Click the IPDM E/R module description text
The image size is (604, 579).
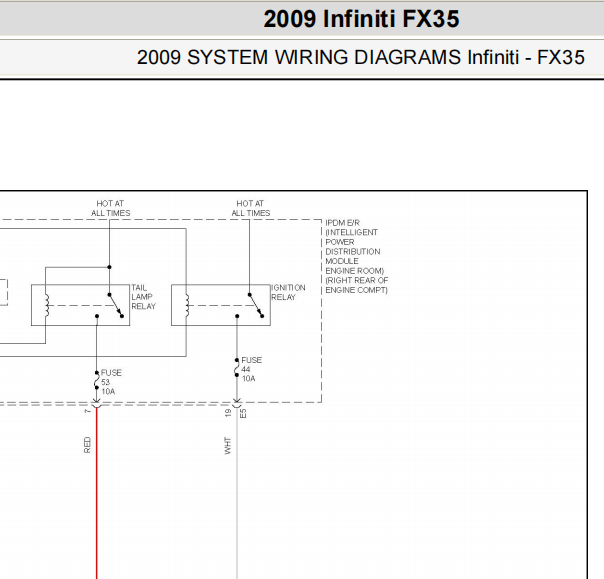pyautogui.click(x=356, y=257)
